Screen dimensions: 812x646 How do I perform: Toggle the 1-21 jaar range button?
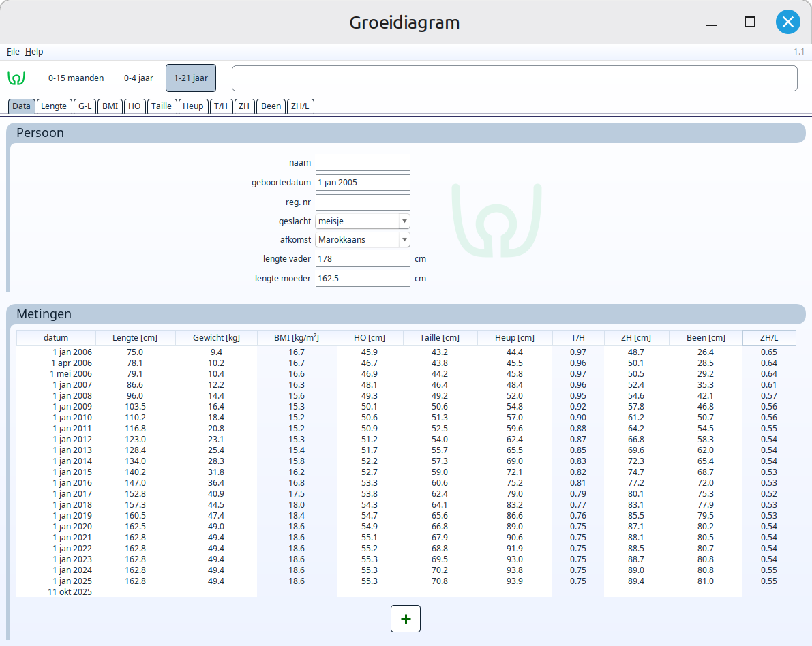[191, 78]
